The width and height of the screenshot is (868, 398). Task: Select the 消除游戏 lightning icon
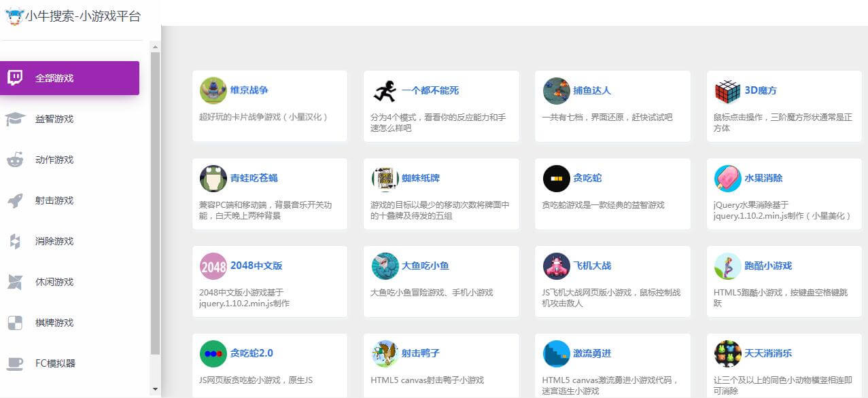click(16, 241)
